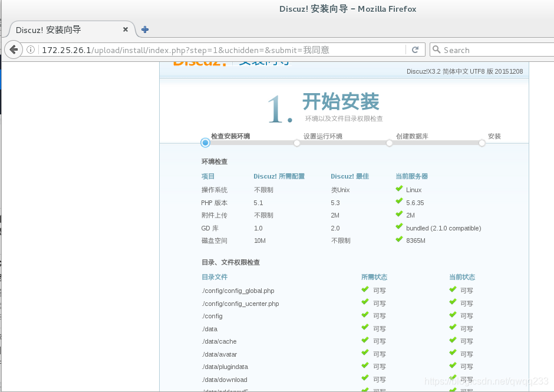Select the PHP 版本 row label
The image size is (554, 392).
214,203
